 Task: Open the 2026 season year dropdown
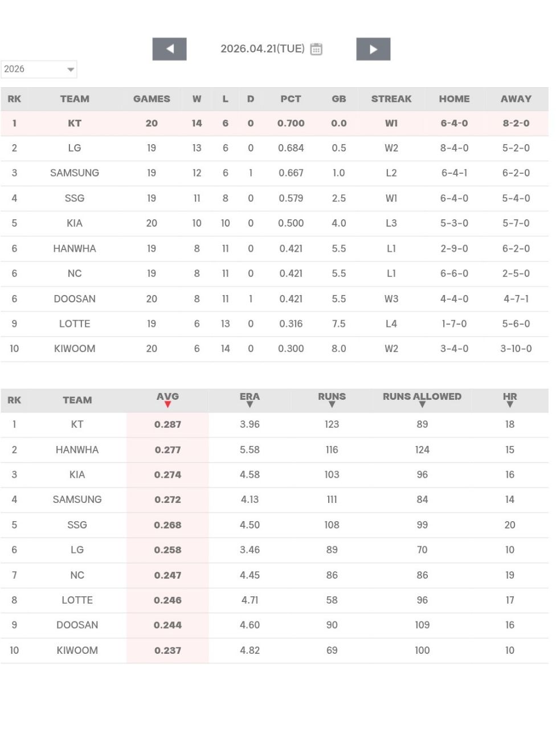coord(39,69)
